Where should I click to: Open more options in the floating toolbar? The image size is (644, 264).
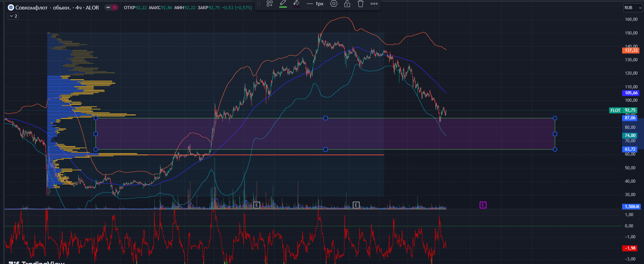tap(374, 4)
